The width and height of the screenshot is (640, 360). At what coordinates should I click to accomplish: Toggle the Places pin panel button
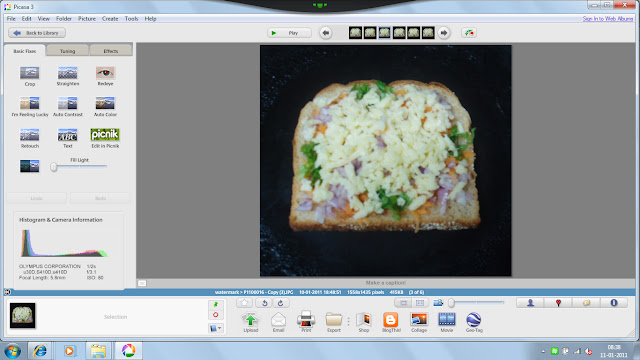click(558, 303)
